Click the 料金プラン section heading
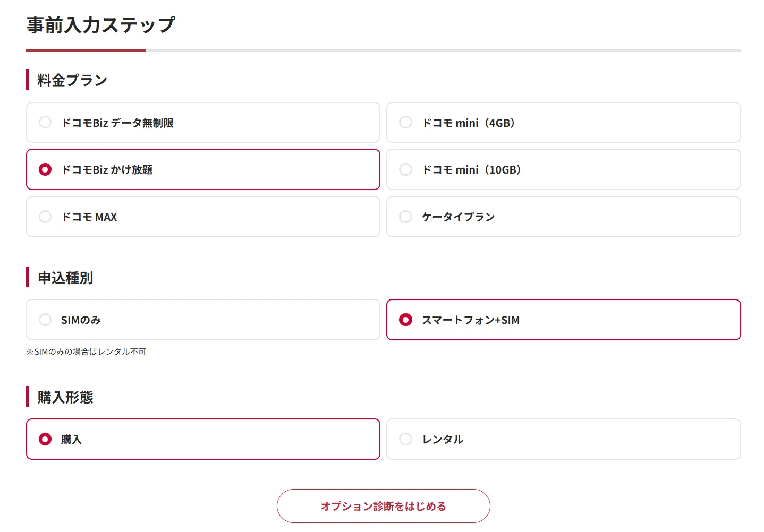 pyautogui.click(x=72, y=80)
